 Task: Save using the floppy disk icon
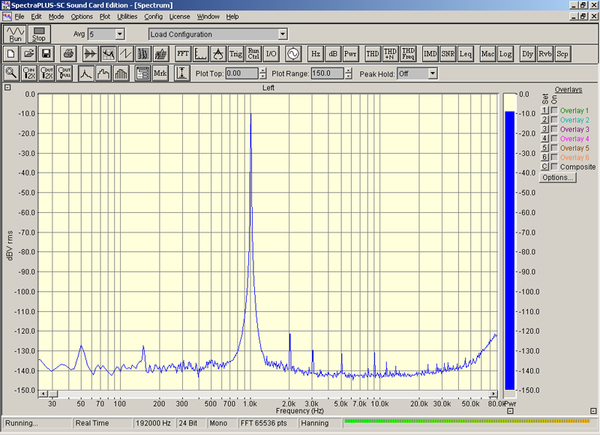coord(46,54)
